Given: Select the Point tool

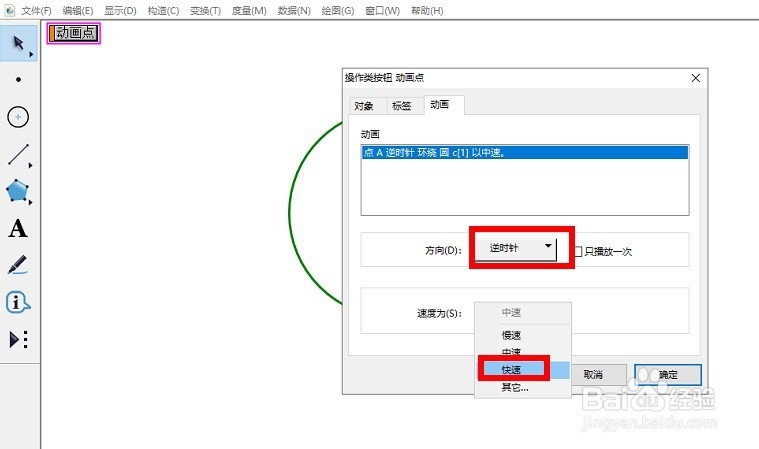Looking at the screenshot, I should [18, 79].
